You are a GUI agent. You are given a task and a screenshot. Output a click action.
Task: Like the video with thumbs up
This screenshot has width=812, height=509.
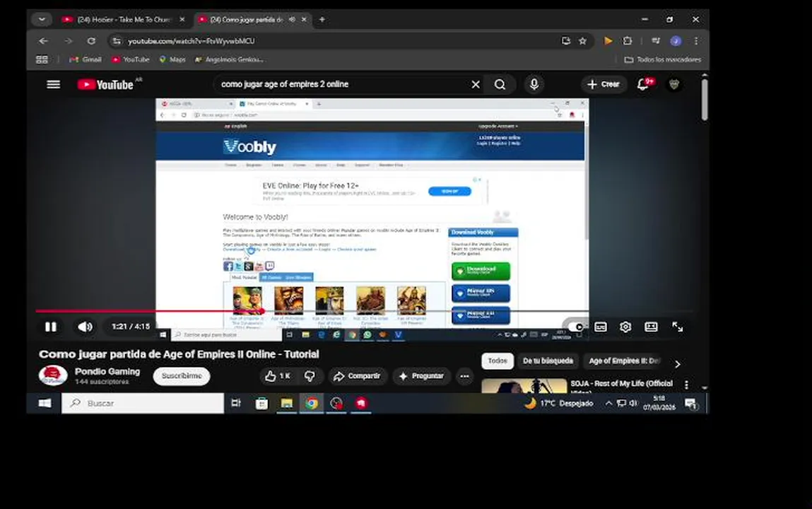click(x=278, y=376)
